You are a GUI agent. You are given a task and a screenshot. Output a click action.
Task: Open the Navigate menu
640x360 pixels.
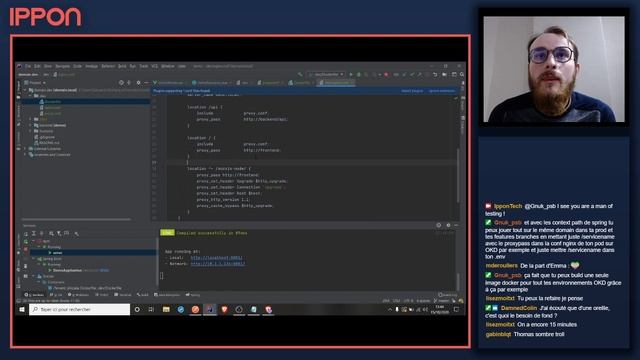[62, 66]
